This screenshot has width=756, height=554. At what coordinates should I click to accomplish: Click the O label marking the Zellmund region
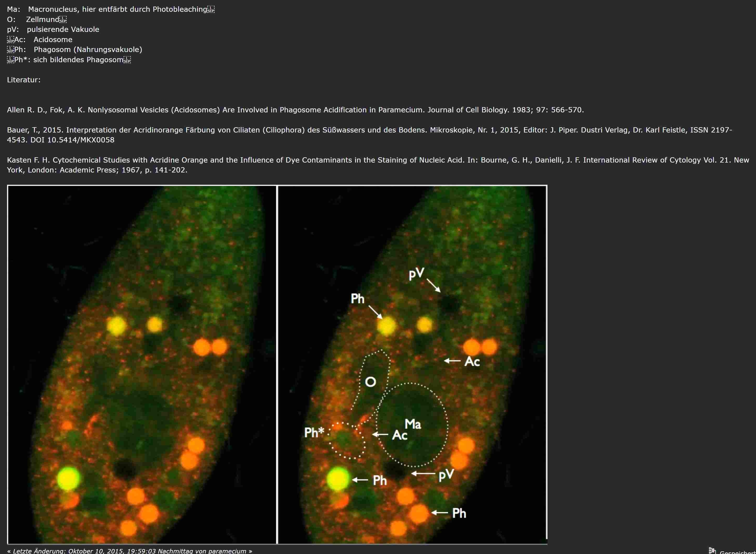[x=371, y=382]
